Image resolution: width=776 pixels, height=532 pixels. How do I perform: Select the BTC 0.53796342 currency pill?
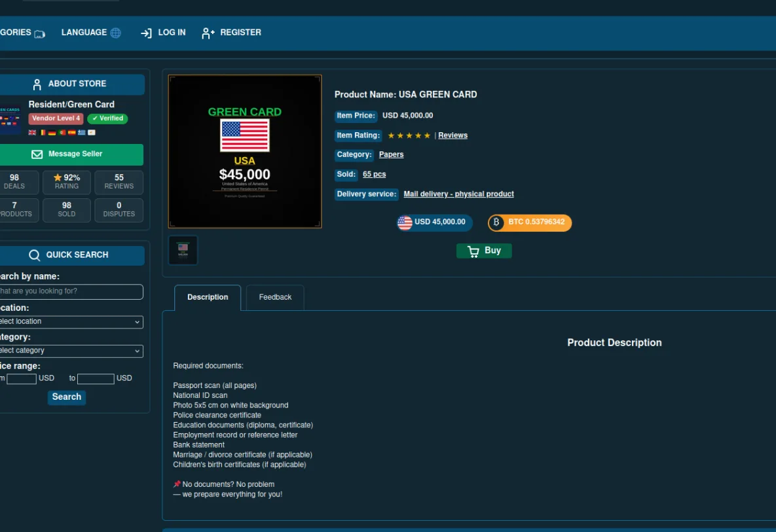pyautogui.click(x=530, y=222)
